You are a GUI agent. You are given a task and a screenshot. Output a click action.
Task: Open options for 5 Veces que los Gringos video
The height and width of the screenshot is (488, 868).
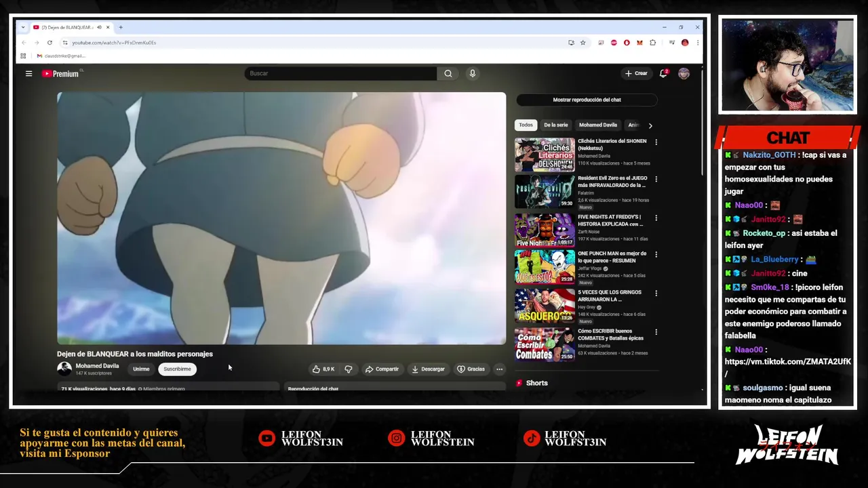click(656, 293)
